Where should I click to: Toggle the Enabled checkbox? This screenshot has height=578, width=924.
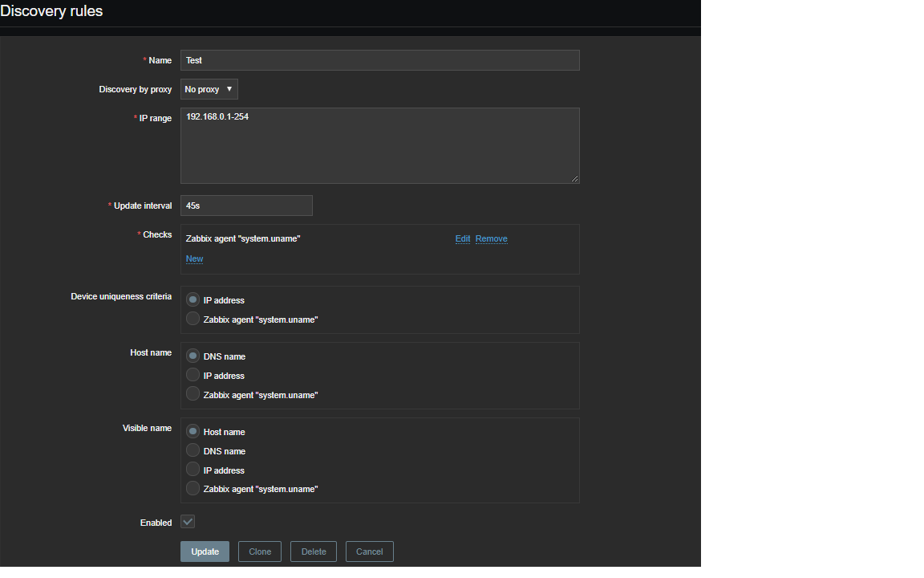point(188,522)
